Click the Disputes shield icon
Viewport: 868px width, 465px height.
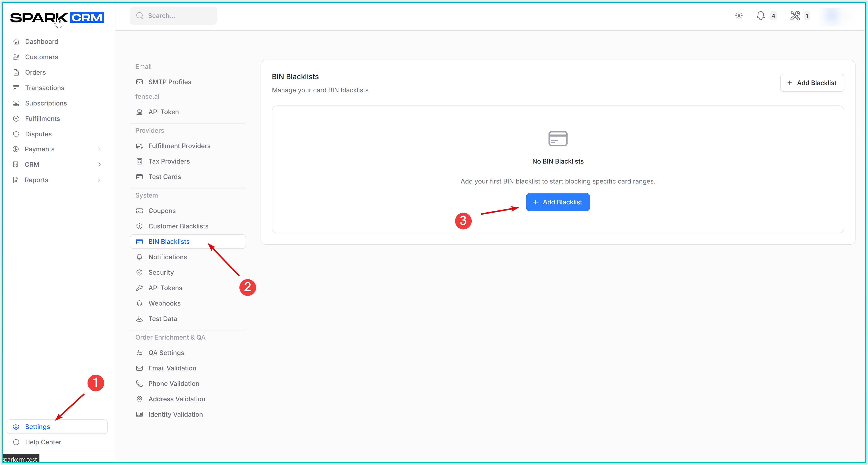[x=16, y=134]
